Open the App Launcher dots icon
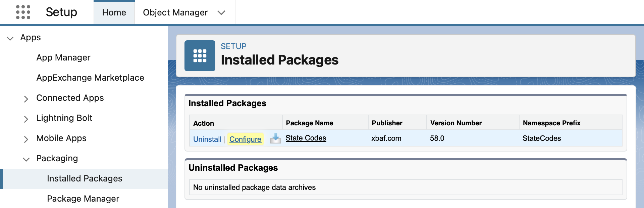The width and height of the screenshot is (644, 208). point(23,12)
